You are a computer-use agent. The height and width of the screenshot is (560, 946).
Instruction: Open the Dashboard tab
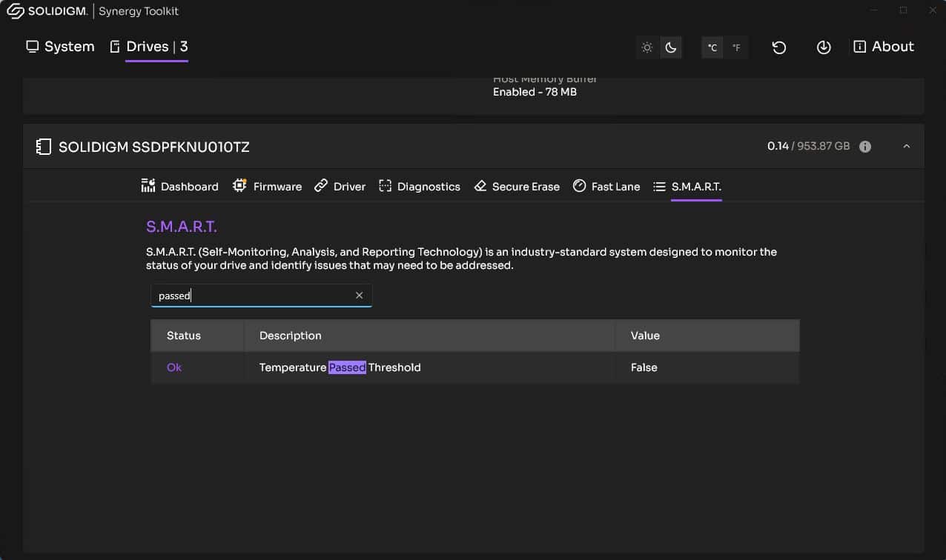[x=180, y=187]
